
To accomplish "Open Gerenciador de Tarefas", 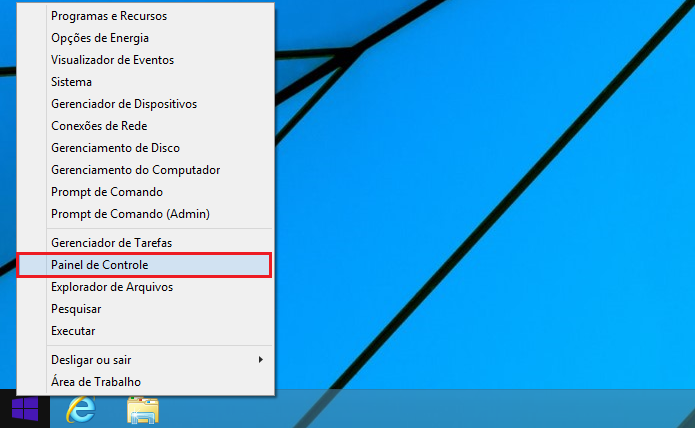I will tap(145, 243).
